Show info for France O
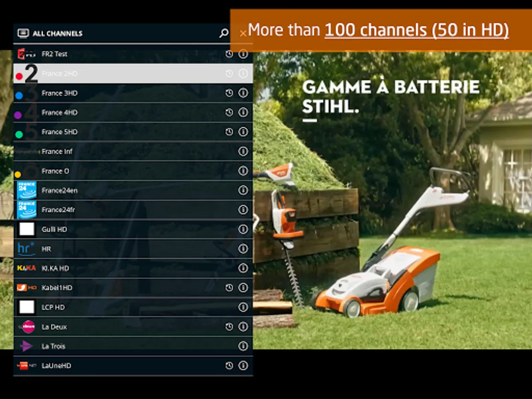 (x=243, y=171)
